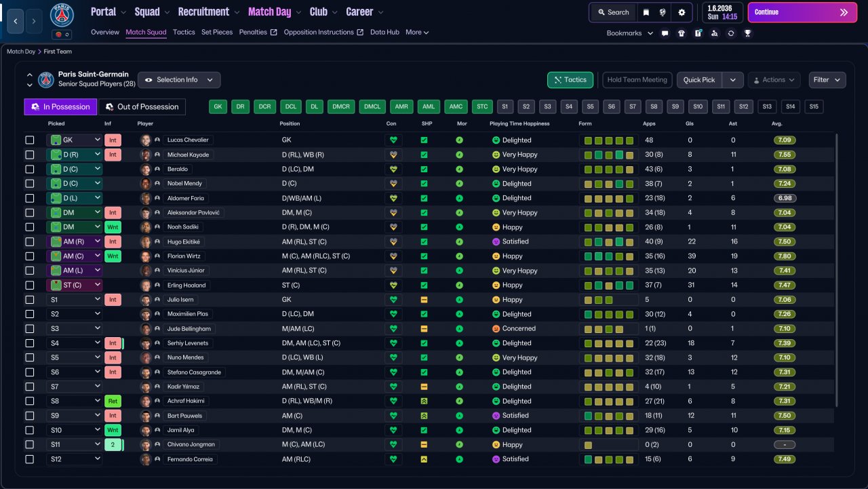
Task: Tick the checkbox for Fernando Correia
Action: pos(29,459)
